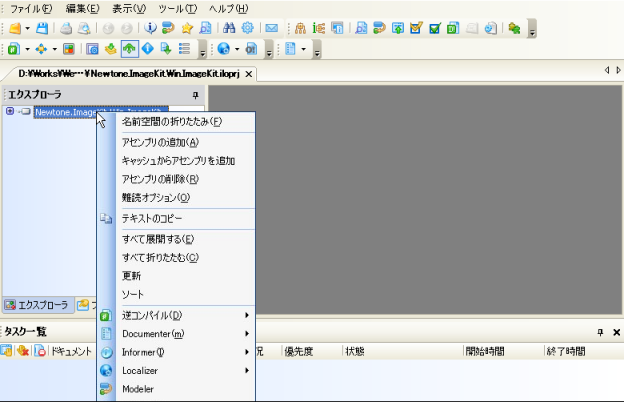The image size is (624, 402).
Task: Choose 難読オプション(O) menu item
Action: pyautogui.click(x=176, y=197)
